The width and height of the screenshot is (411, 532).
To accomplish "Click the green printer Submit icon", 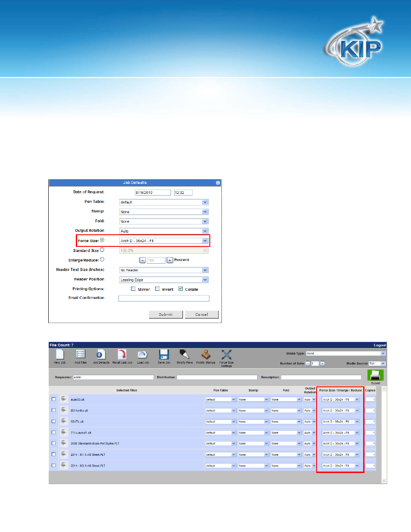I will [375, 375].
